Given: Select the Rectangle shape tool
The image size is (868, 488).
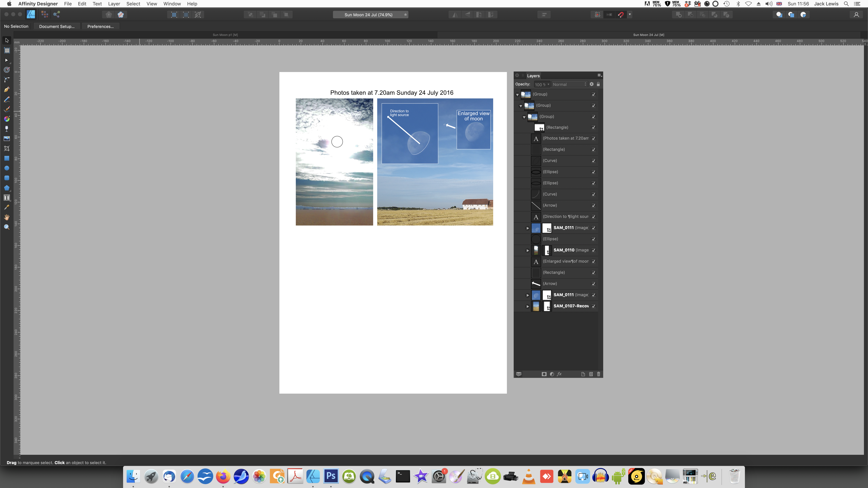Looking at the screenshot, I should (x=7, y=158).
